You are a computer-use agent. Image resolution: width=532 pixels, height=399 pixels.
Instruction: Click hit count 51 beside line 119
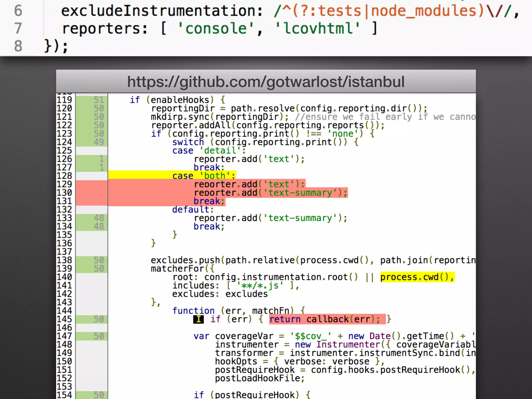coord(99,100)
